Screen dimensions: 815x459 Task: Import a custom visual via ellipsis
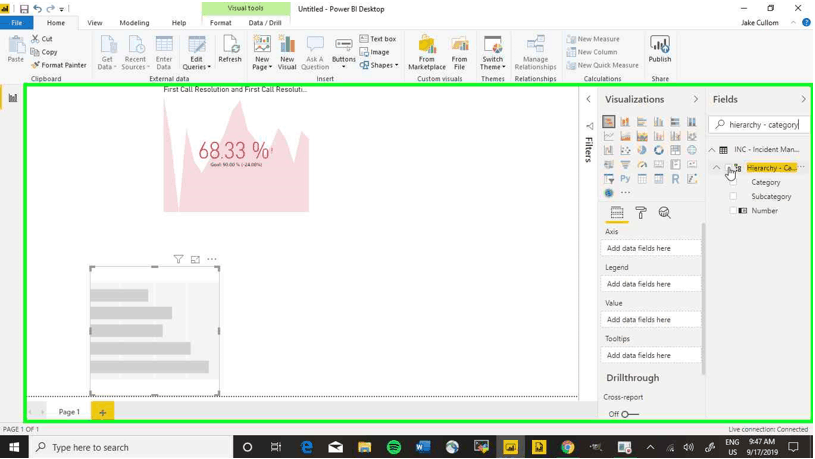point(625,193)
